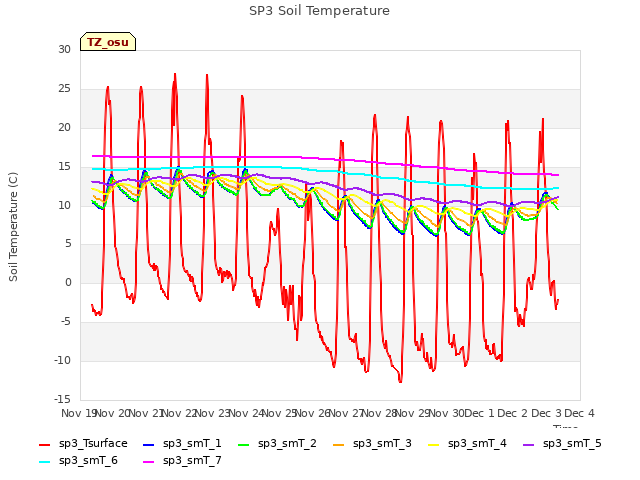Click the Dec 2 x-axis tick label
This screenshot has width=640, height=480.
[x=513, y=413]
